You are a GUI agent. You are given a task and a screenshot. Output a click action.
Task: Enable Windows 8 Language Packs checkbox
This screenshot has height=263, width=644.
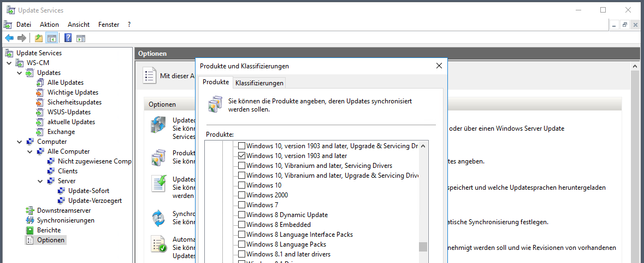(242, 244)
